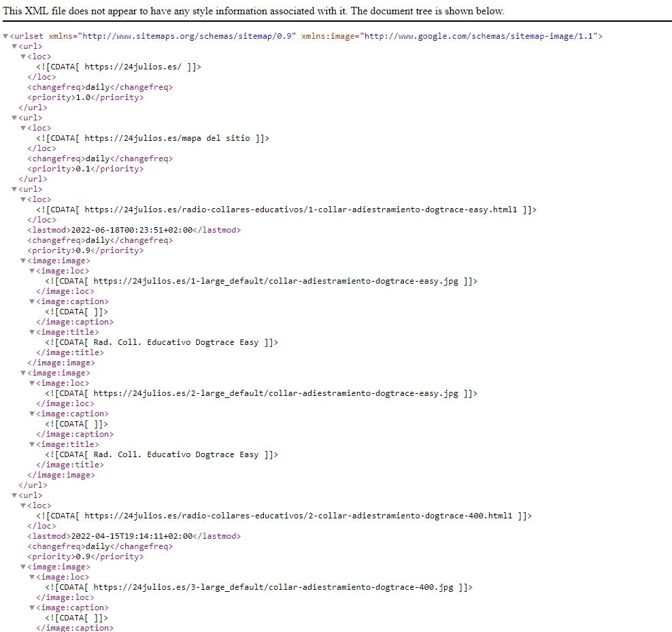The width and height of the screenshot is (672, 632).
Task: Click changefreq daily line under mapa del sitio
Action: 100,159
